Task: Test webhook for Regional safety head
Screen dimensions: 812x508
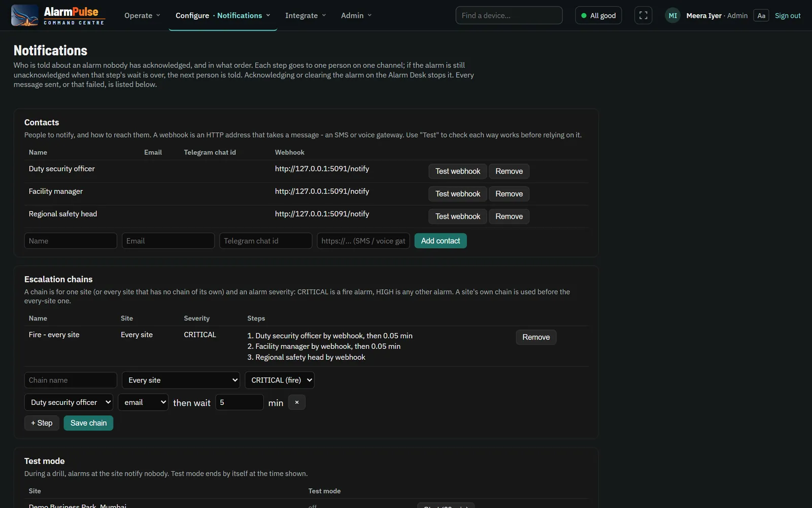Action: click(458, 216)
